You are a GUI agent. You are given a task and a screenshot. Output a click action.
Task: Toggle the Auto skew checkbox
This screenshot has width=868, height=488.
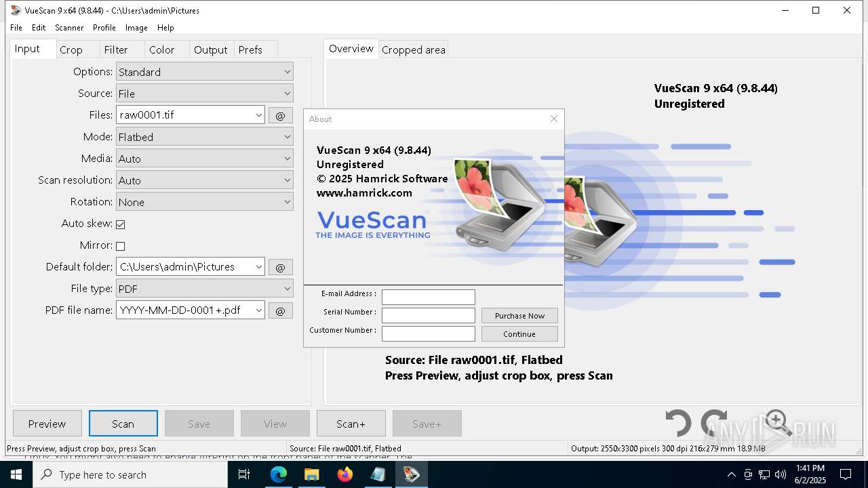(x=121, y=224)
